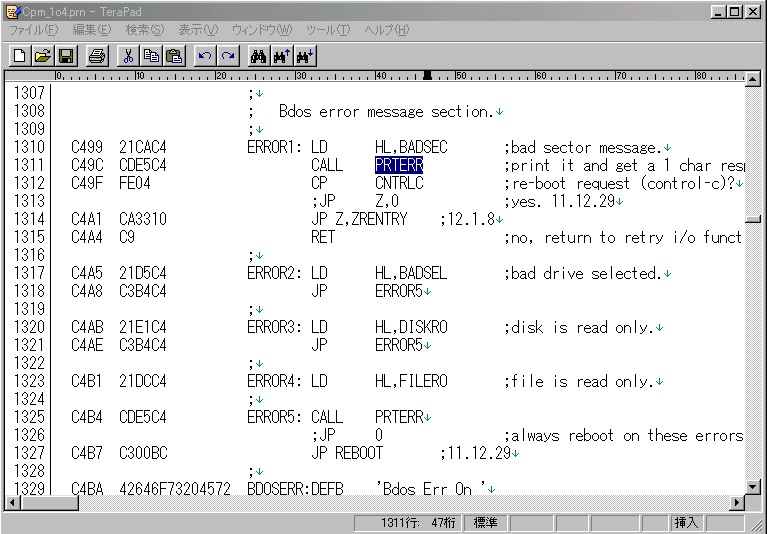Image resolution: width=767 pixels, height=534 pixels.
Task: Open search with the binoculars icon
Action: coord(259,56)
